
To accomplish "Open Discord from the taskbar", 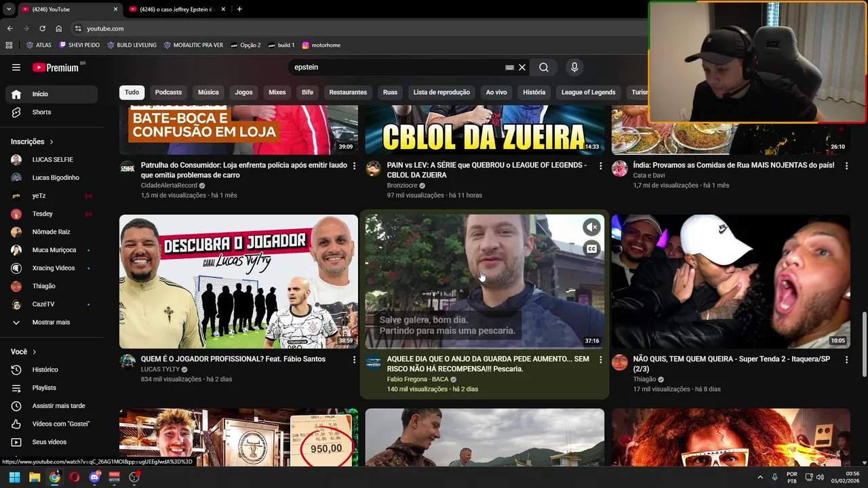I will (x=94, y=477).
